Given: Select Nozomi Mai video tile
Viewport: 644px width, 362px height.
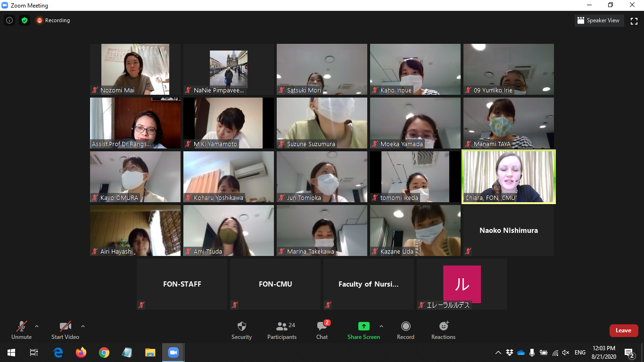Looking at the screenshot, I should coord(135,69).
